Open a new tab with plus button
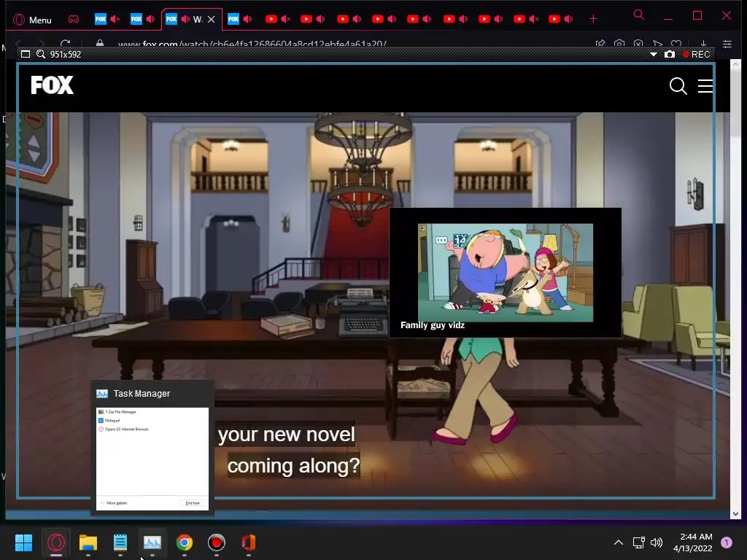This screenshot has width=747, height=560. (x=593, y=19)
